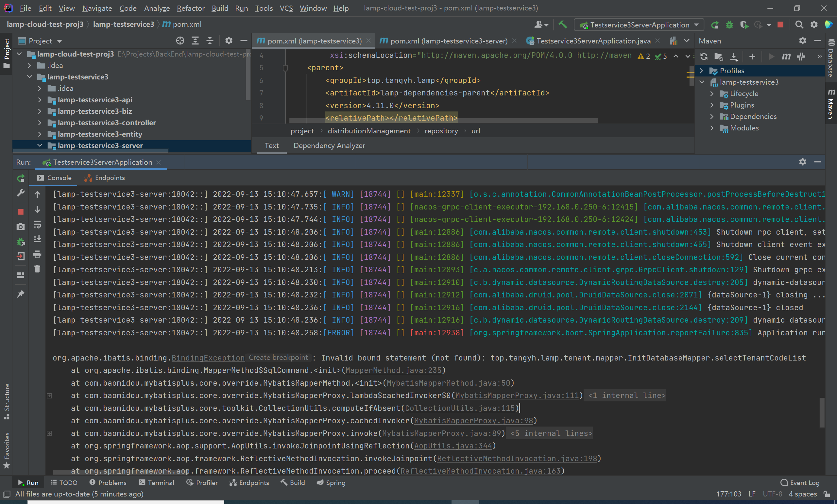
Task: Click the Build project hammer icon
Action: [563, 25]
